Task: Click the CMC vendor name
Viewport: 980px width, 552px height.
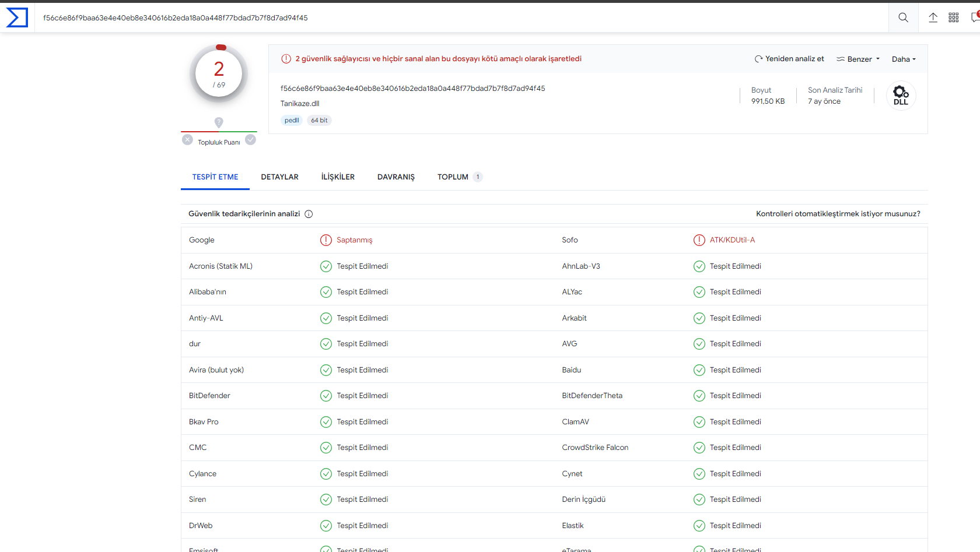Action: [198, 448]
